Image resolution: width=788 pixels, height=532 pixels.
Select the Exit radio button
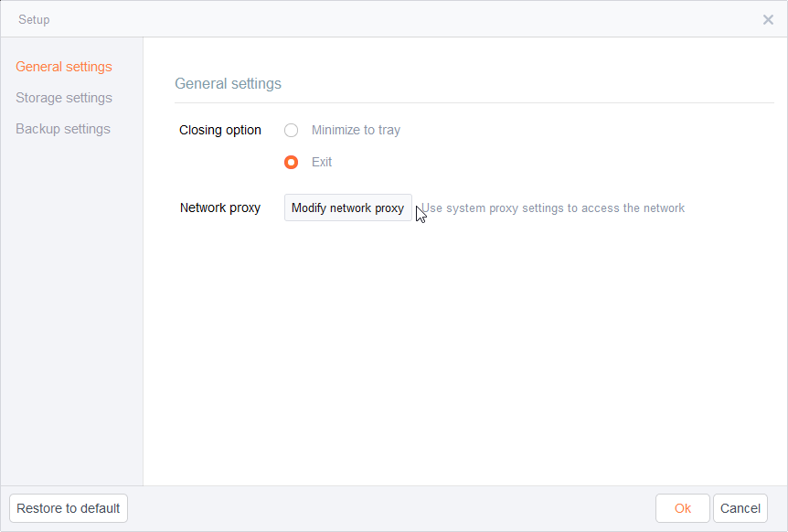(x=291, y=163)
